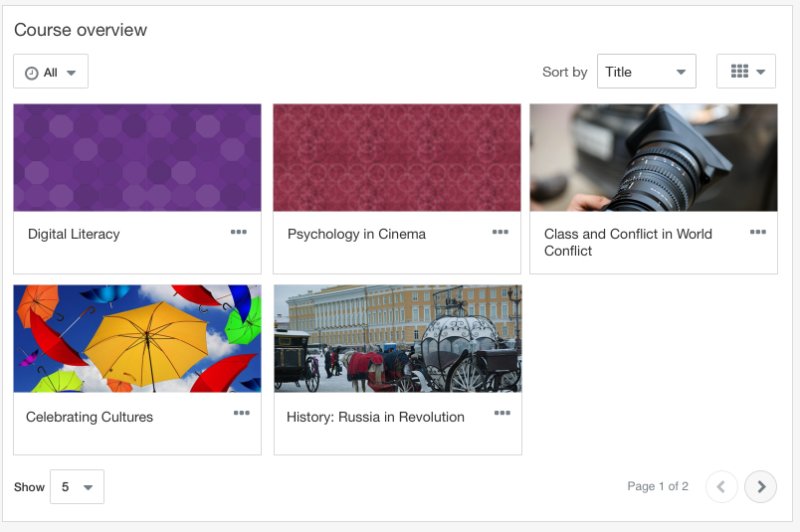Click the purple Digital Literacy course banner
Image resolution: width=800 pixels, height=532 pixels.
coord(137,157)
